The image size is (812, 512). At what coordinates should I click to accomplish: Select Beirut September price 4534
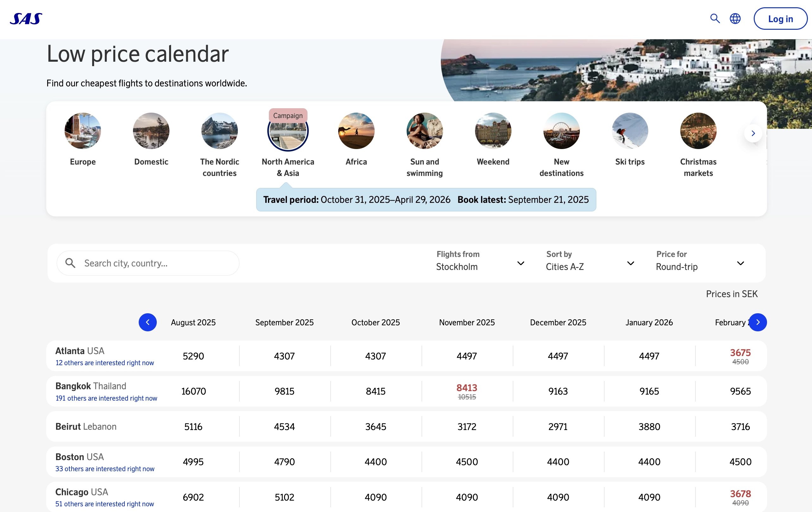coord(284,427)
